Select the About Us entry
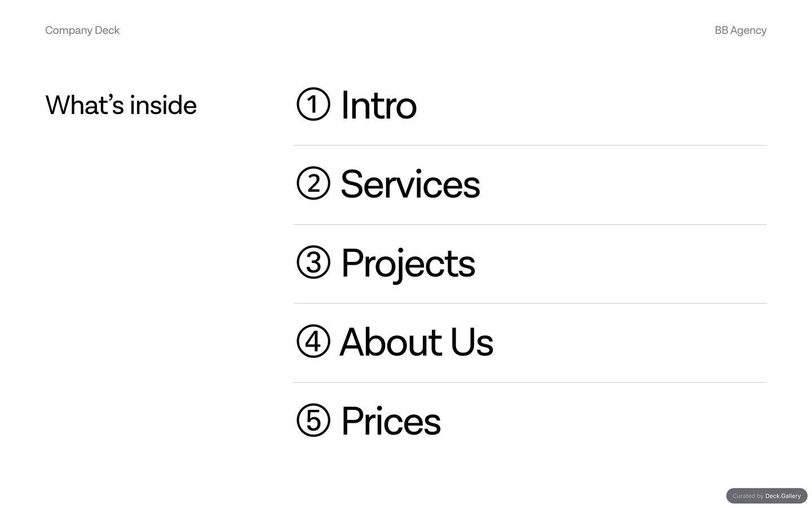Screen dimensions: 812x508 pos(416,342)
